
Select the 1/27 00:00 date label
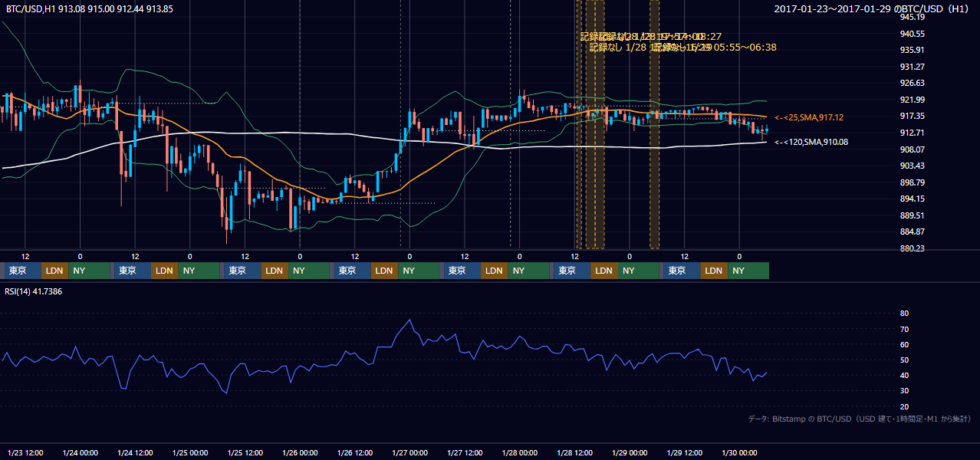pos(409,452)
